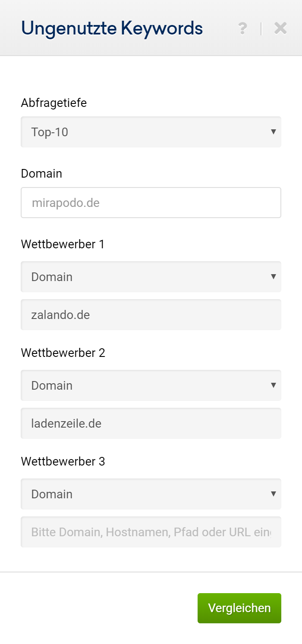Screen dimensions: 302x644
Task: Expand the Wettbewerber 3 type dropdown
Action: (x=151, y=494)
